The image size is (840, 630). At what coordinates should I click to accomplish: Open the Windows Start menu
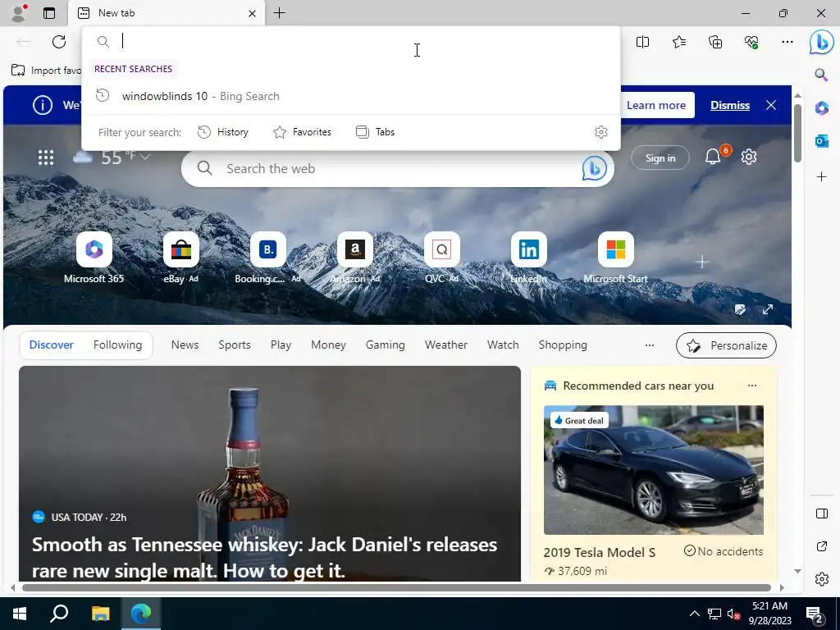pos(20,614)
